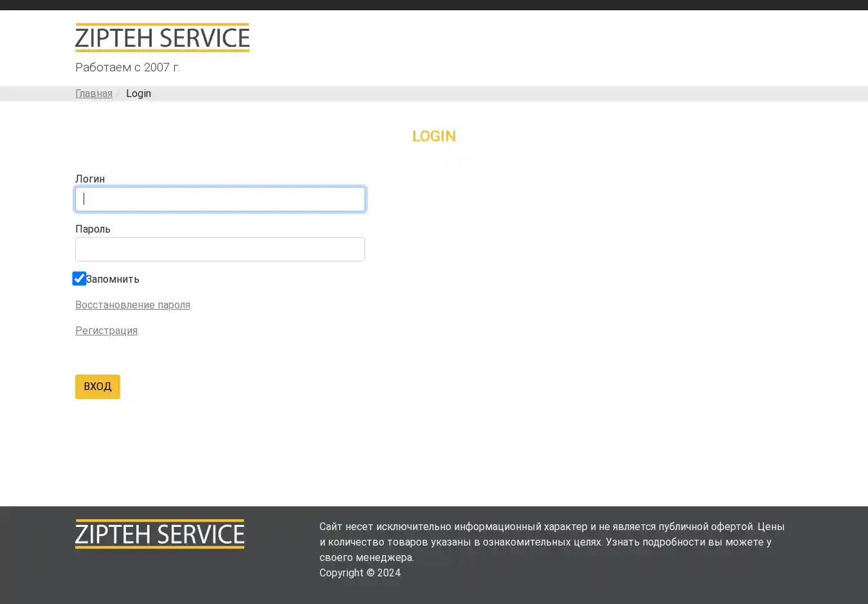Click the slash separator in breadcrumbs
The width and height of the screenshot is (868, 604).
tap(118, 94)
